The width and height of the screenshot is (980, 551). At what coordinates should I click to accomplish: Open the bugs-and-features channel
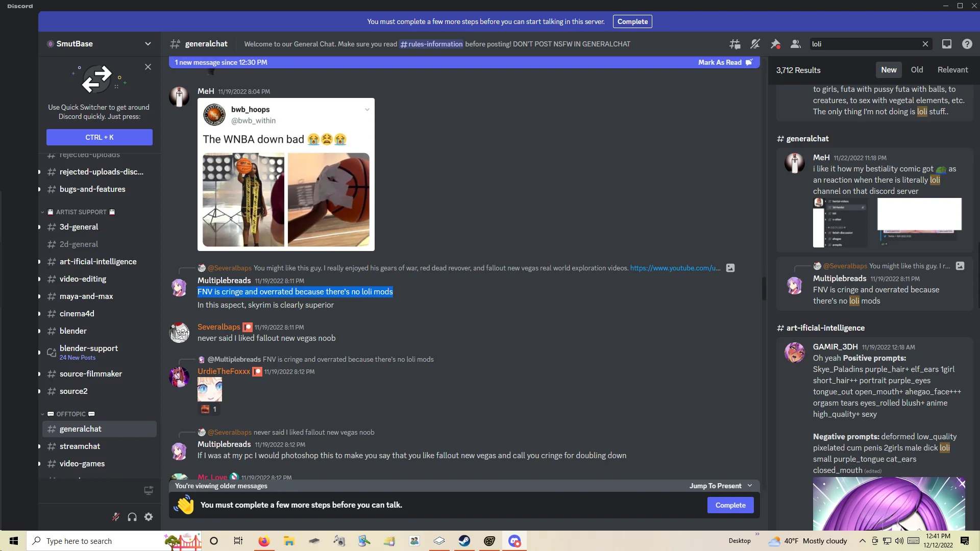(100, 189)
